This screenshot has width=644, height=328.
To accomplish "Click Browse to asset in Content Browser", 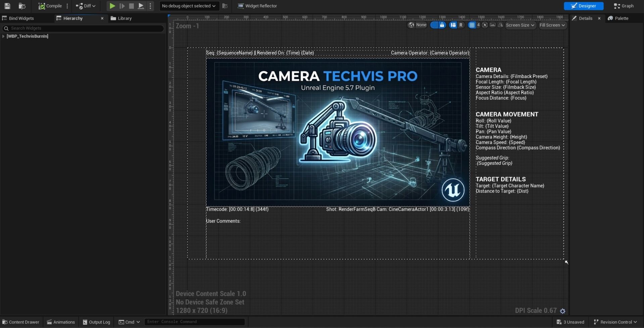I will point(22,6).
